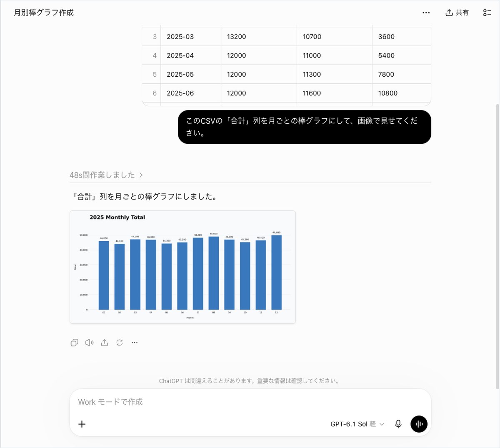
Task: Click the 13200 cell in row 3
Action: (x=259, y=37)
